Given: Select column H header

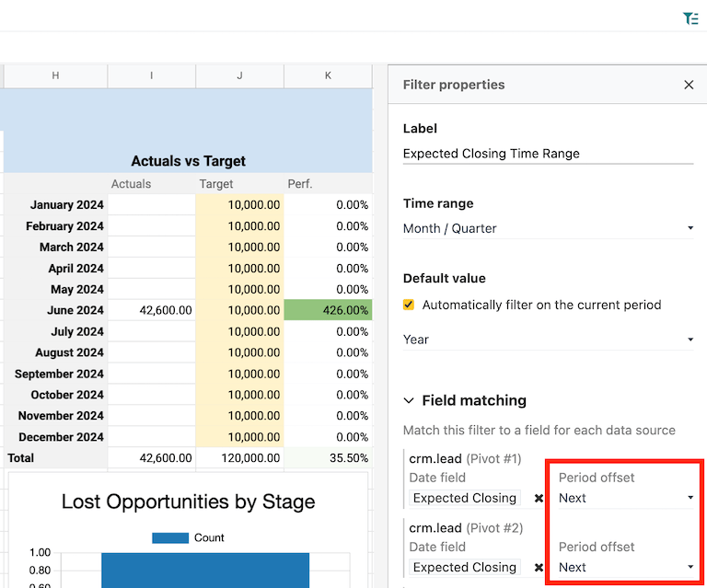Looking at the screenshot, I should 55,75.
